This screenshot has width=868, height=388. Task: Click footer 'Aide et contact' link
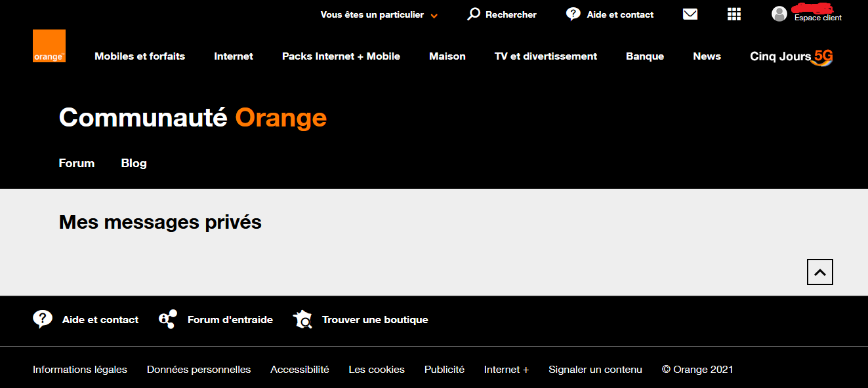click(100, 320)
